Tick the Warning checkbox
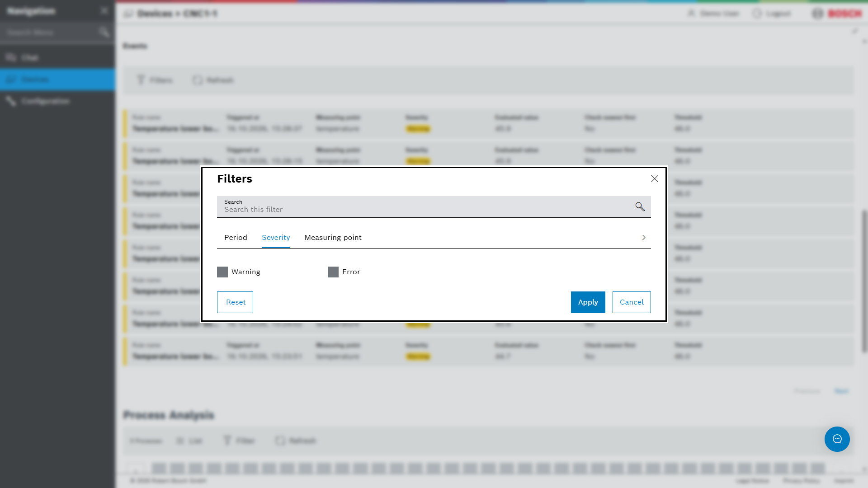Viewport: 868px width, 488px height. pyautogui.click(x=222, y=272)
